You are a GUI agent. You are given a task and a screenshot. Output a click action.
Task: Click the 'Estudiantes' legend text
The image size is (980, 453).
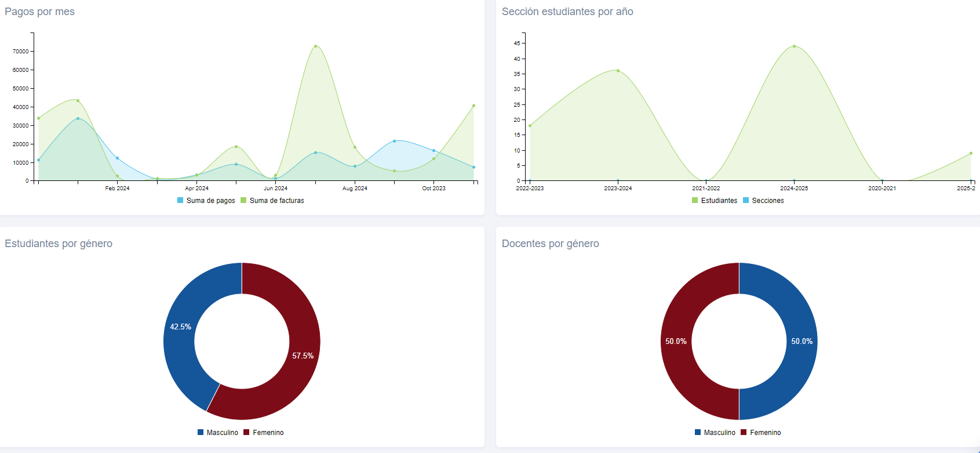pos(719,201)
